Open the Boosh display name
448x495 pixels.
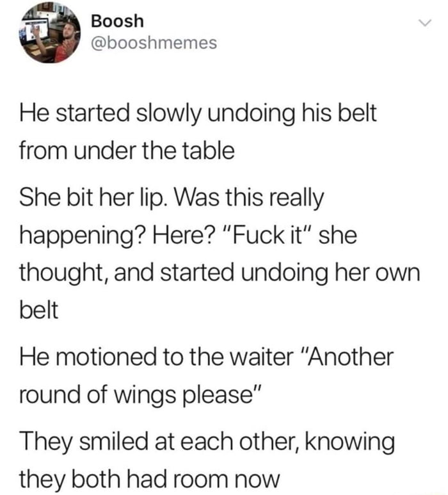tap(117, 22)
